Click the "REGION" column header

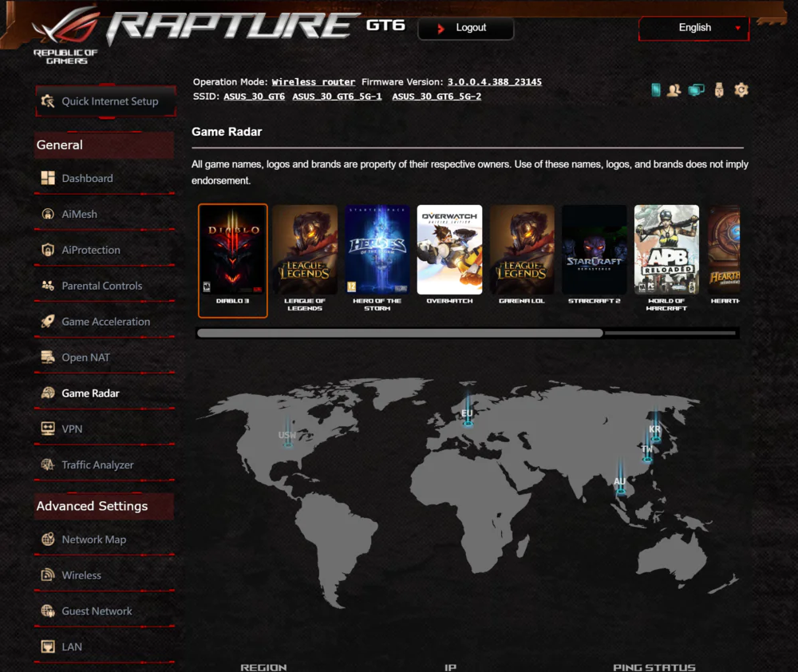pyautogui.click(x=263, y=667)
